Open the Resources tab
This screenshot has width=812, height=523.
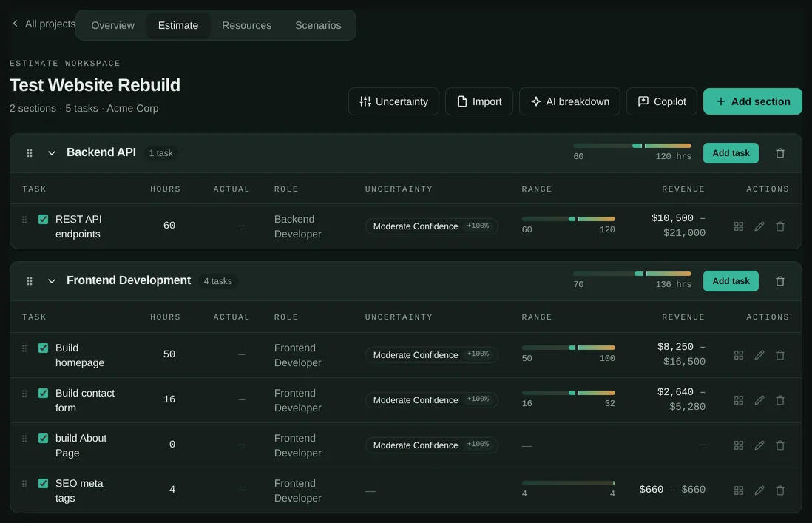pos(246,25)
